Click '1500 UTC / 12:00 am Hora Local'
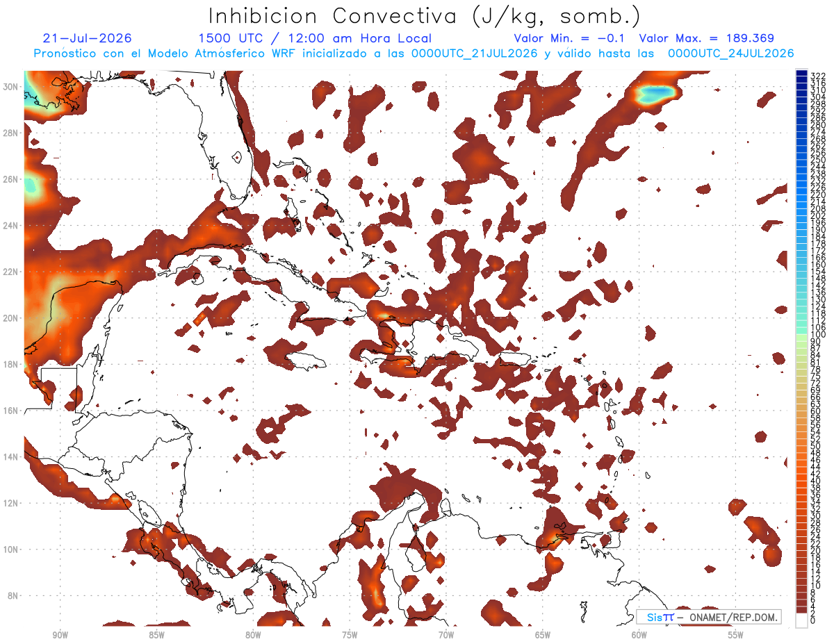Image resolution: width=834 pixels, height=644 pixels. click(315, 38)
